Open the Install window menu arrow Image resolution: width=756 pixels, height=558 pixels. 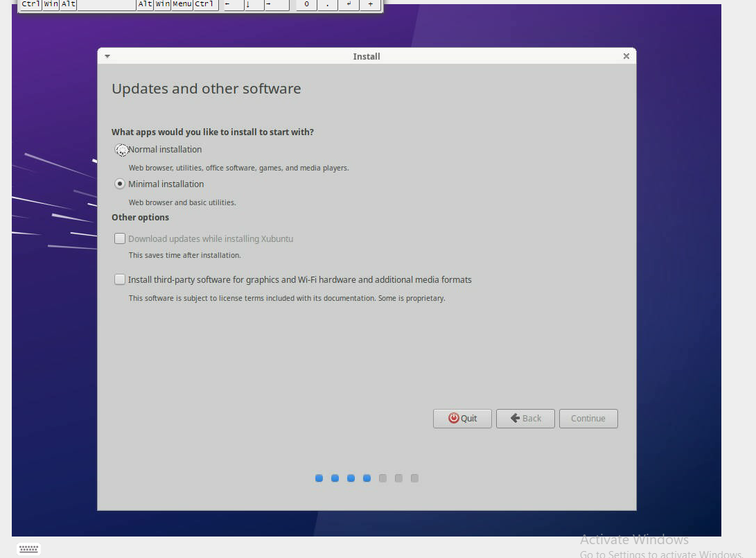pos(107,56)
